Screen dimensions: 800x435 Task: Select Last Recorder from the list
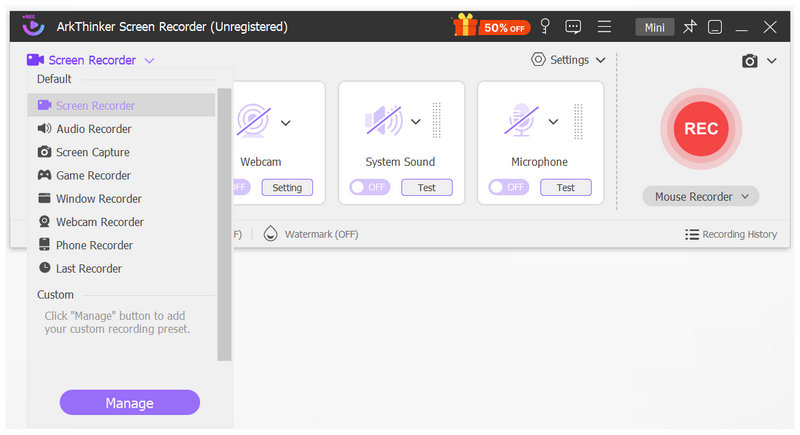click(121, 268)
